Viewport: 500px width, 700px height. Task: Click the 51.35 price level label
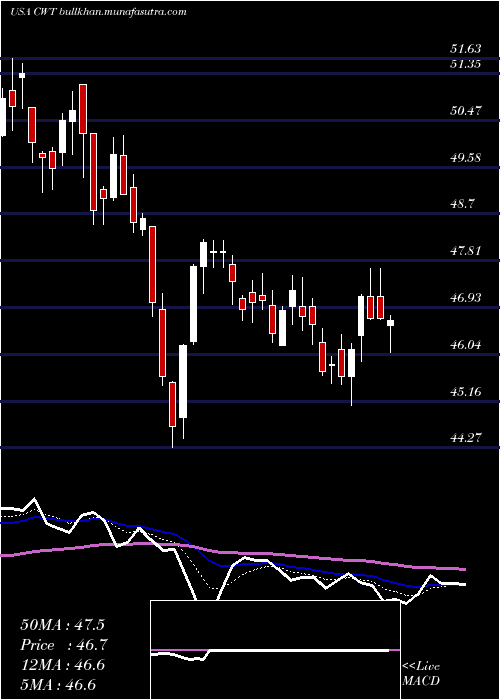pyautogui.click(x=466, y=64)
